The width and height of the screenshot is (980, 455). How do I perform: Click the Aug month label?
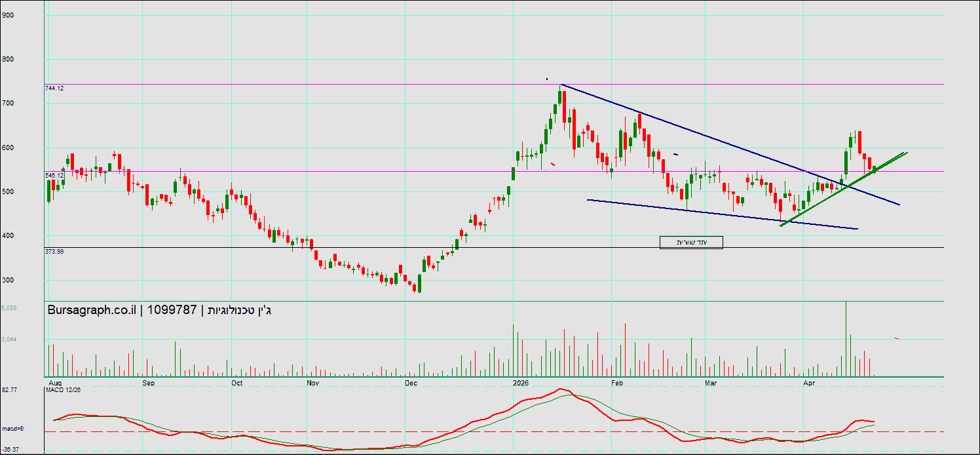click(55, 382)
